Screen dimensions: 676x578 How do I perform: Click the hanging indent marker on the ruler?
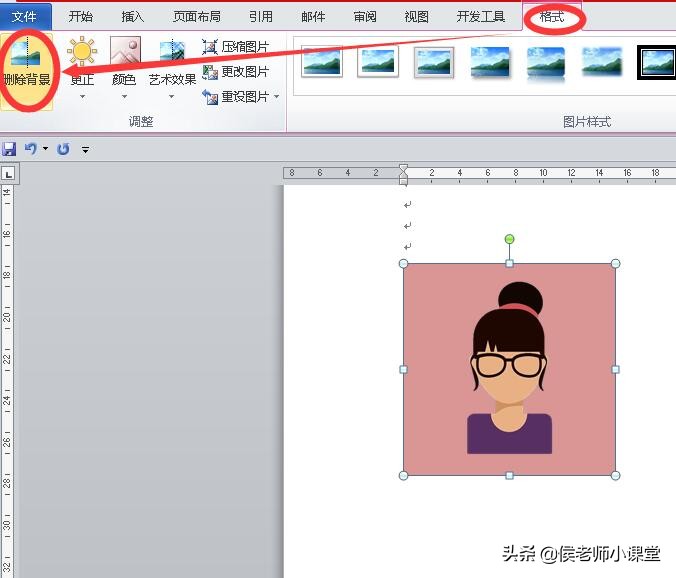click(403, 176)
